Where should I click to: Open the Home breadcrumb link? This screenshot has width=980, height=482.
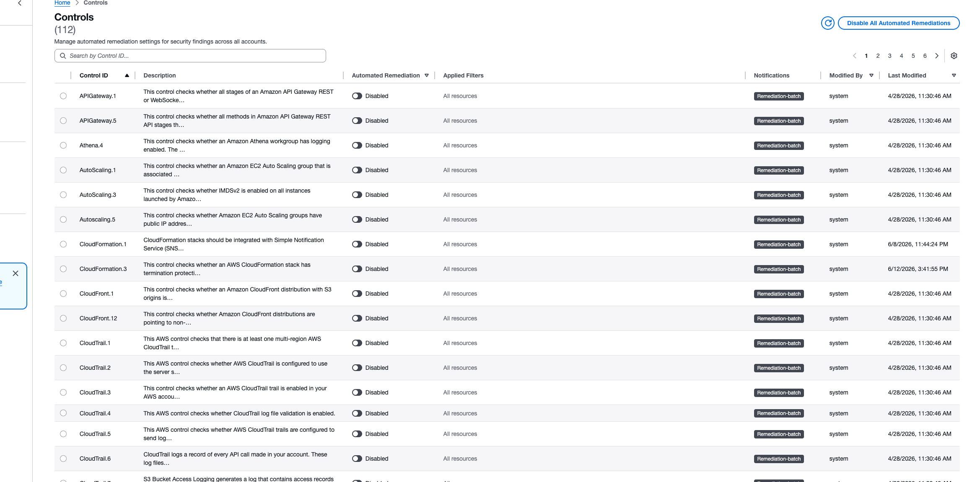tap(62, 3)
